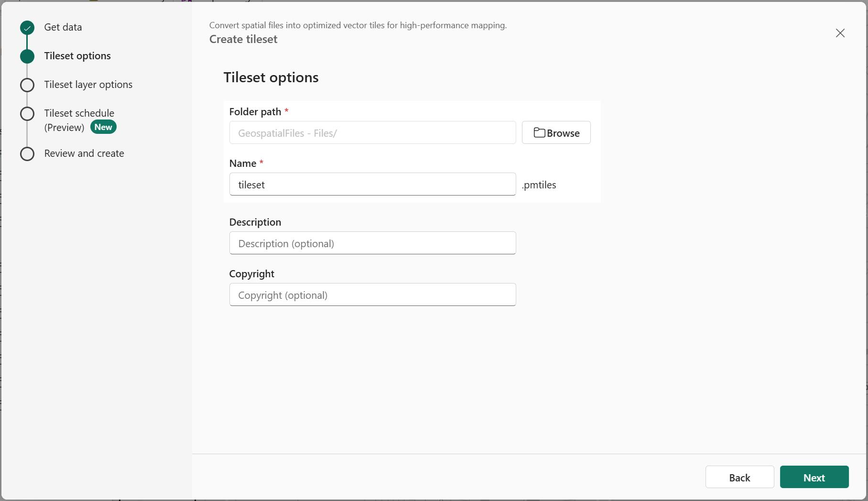Viewport: 868px width, 501px height.
Task: Select the Get data completed step icon
Action: coord(27,28)
